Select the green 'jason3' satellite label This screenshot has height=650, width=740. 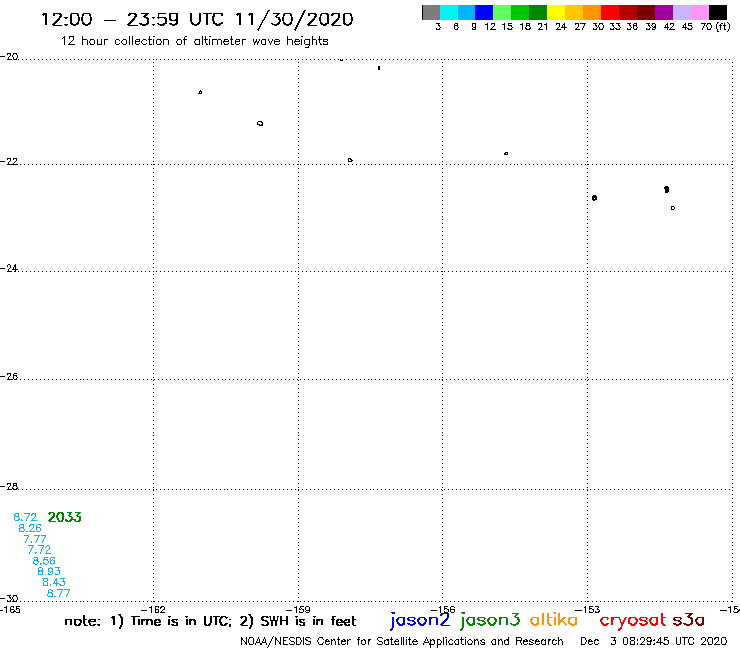point(490,621)
